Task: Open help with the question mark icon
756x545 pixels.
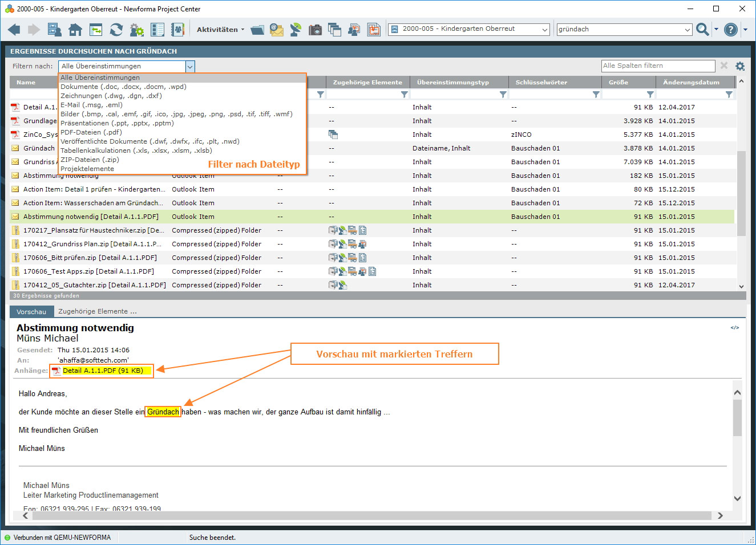Action: 731,30
